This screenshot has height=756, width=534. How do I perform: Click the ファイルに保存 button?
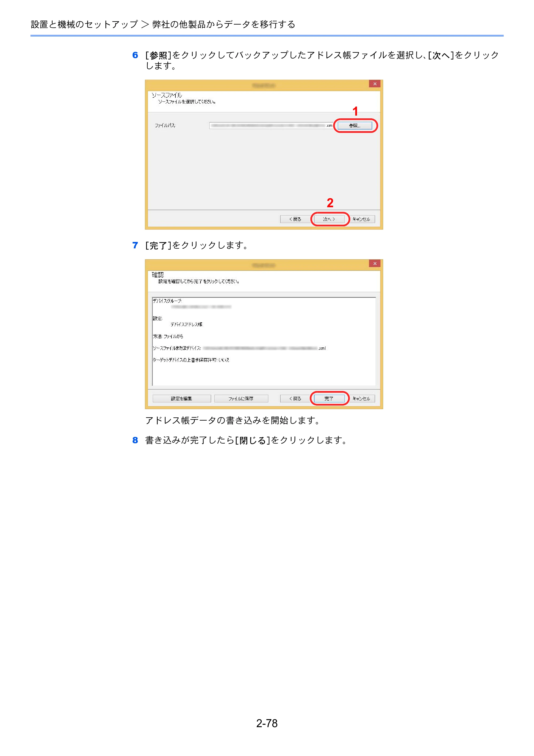click(x=241, y=398)
